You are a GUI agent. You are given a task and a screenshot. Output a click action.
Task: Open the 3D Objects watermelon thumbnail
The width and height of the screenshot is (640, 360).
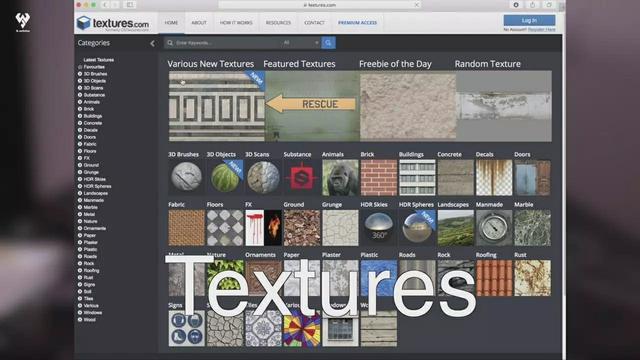(x=225, y=178)
